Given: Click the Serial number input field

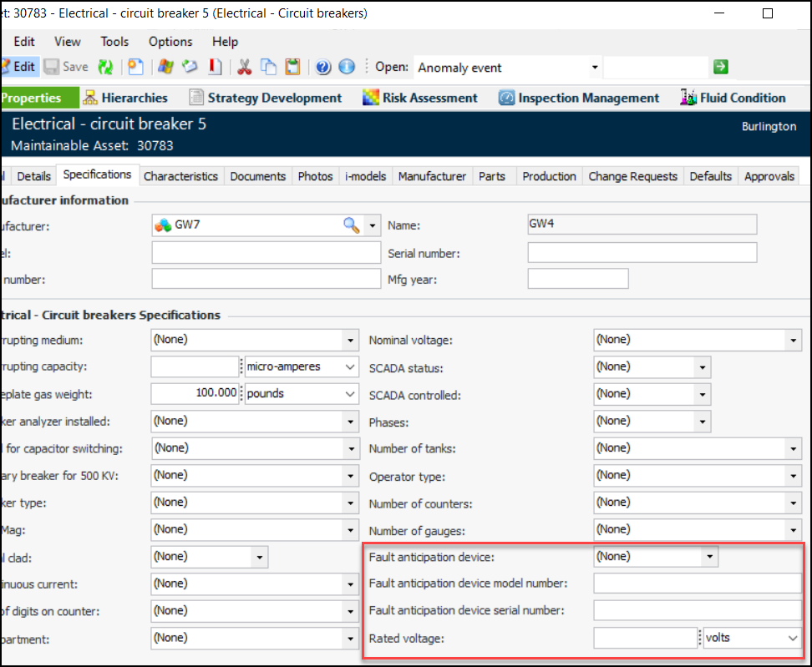Looking at the screenshot, I should [642, 252].
